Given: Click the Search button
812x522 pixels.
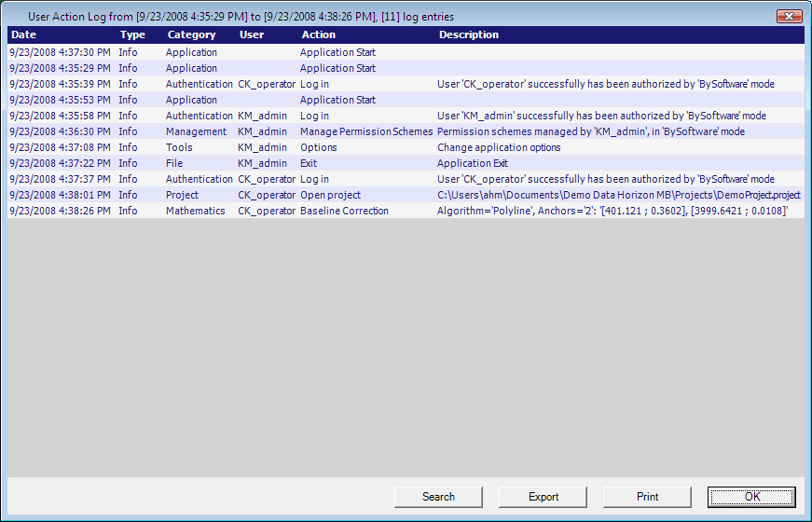Looking at the screenshot, I should 438,497.
